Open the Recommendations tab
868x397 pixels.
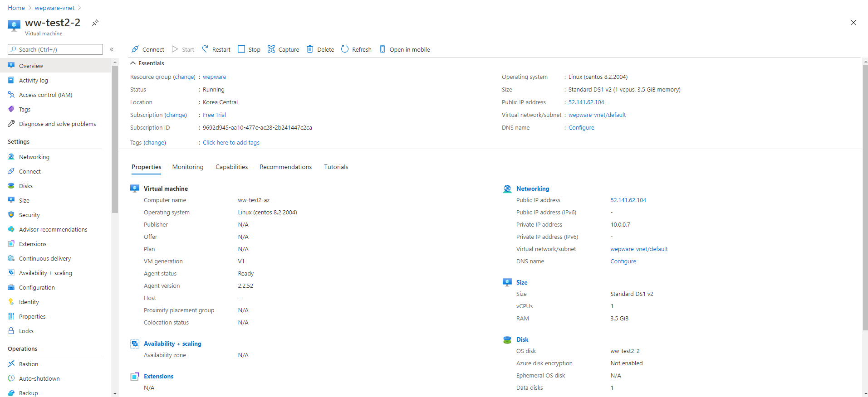pos(286,167)
